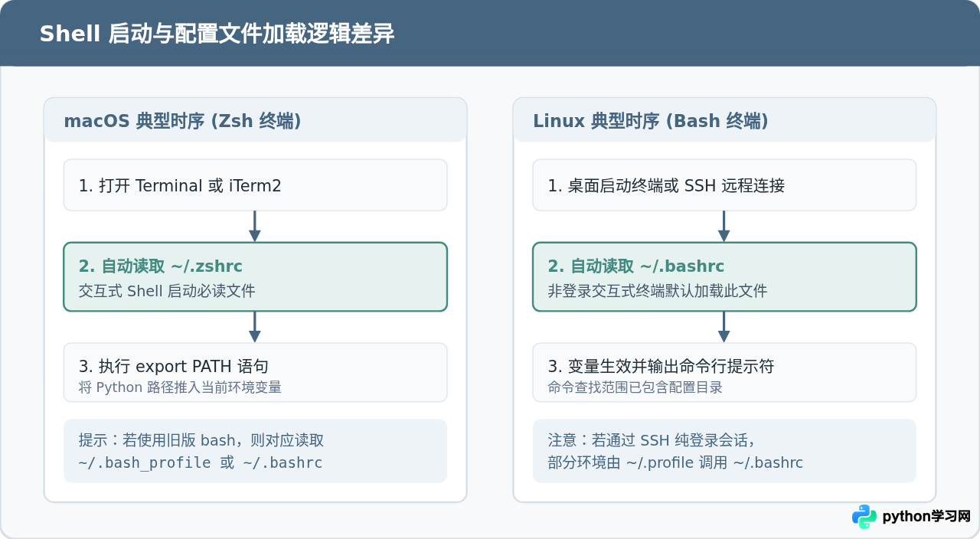Click the "macOS 典型时序 (Zsh 终端)" heading
980x539 pixels.
(x=182, y=121)
